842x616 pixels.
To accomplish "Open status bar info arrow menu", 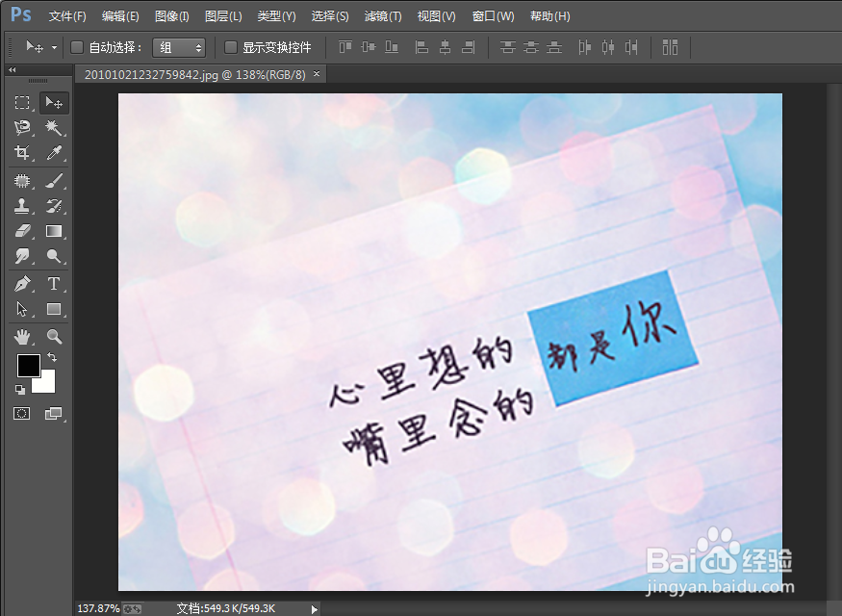I will tap(314, 609).
